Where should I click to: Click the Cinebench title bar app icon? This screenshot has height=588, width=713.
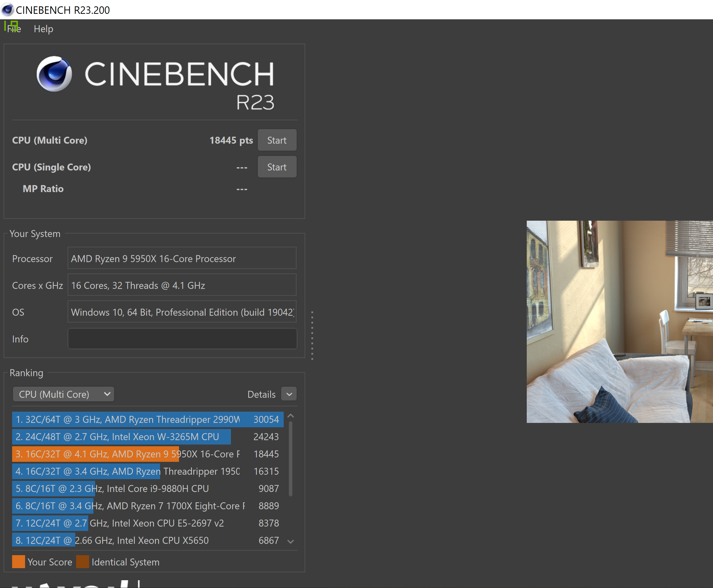click(x=7, y=10)
